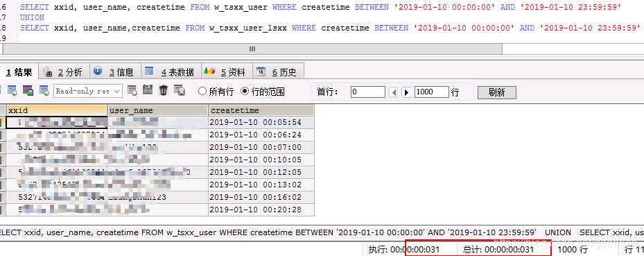Select cell 2019-01-10 00:12:05
Viewport: 644px width, 256px height.
coord(261,172)
